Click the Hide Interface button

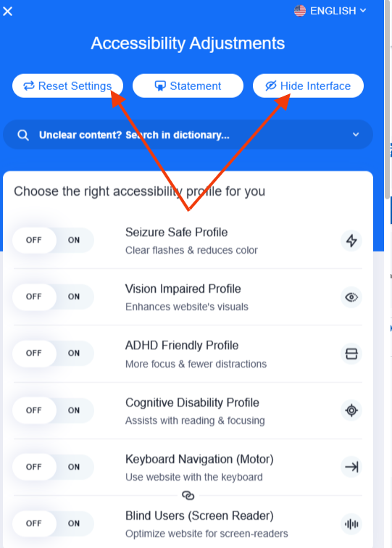coord(308,86)
